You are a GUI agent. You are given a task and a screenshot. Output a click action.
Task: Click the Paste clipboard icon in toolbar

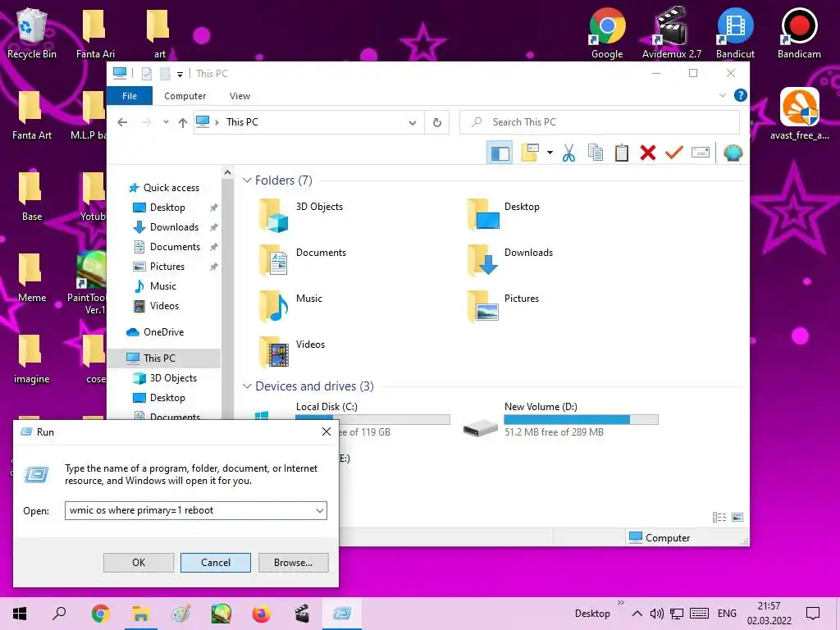click(622, 153)
